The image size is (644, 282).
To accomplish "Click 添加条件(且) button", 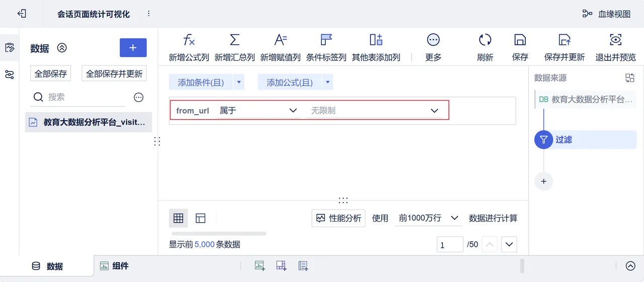I will pos(201,82).
